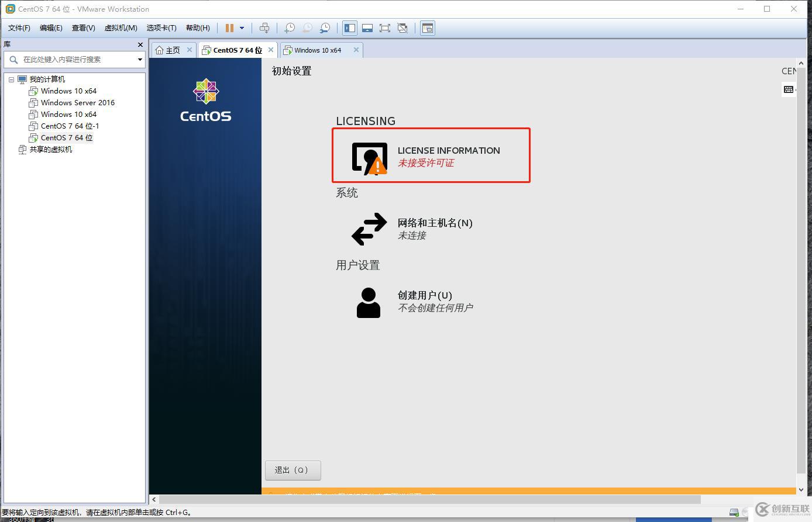Close the Windows 10 x64 tab

[356, 50]
